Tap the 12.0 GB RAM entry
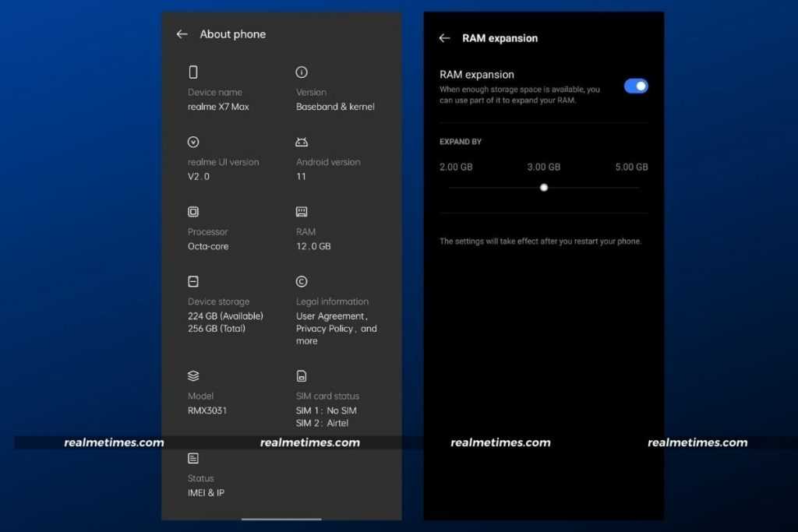 [x=313, y=246]
